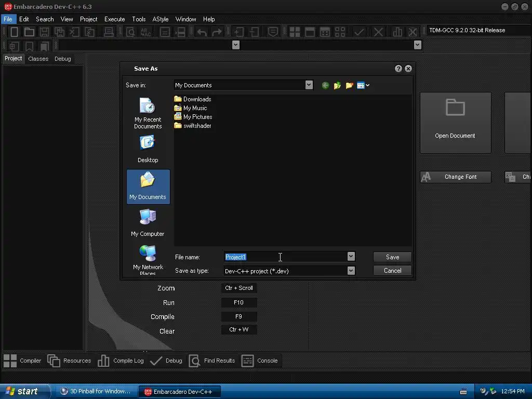Click the Go to previous folder green arrow
This screenshot has height=399, width=532.
coord(325,86)
